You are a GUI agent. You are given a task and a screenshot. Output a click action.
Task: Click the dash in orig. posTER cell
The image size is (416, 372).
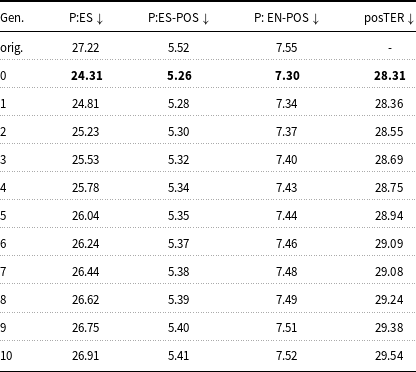[x=390, y=48]
